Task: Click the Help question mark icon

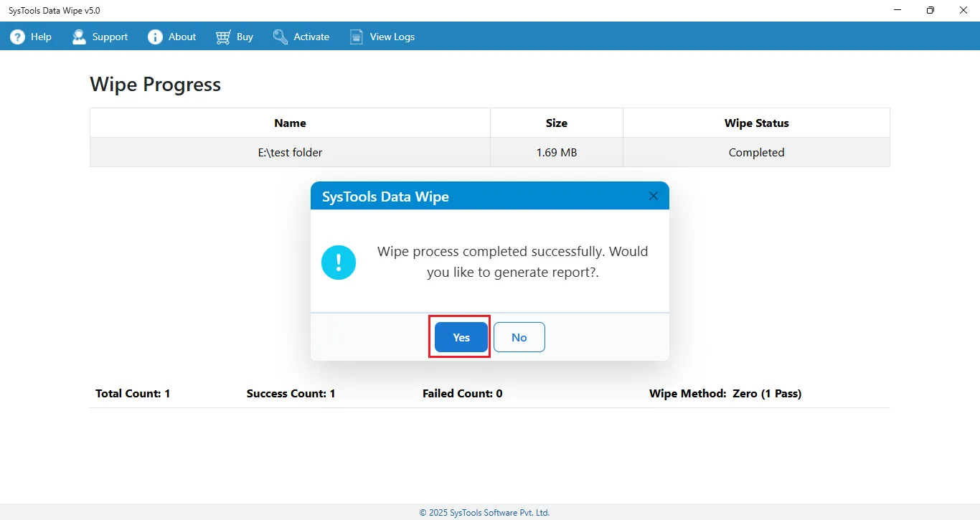Action: pos(17,37)
